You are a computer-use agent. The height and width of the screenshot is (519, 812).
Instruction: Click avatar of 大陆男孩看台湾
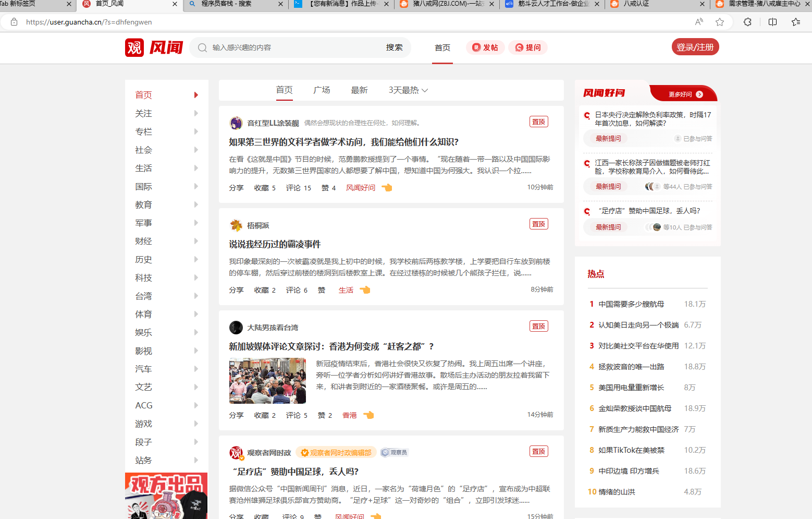click(x=236, y=328)
